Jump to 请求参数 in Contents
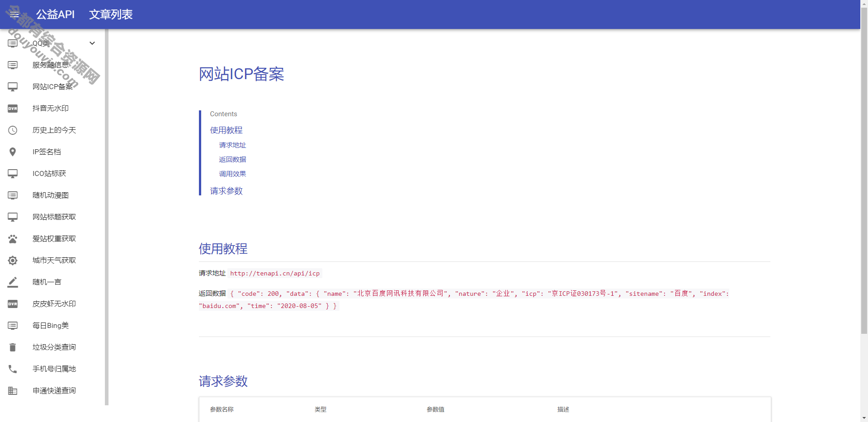 (x=226, y=191)
